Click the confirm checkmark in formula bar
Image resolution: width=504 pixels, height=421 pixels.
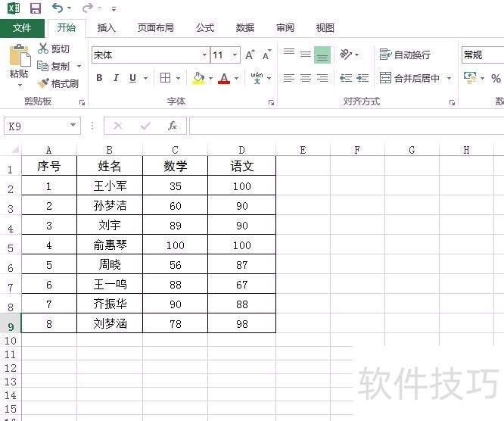pyautogui.click(x=145, y=126)
